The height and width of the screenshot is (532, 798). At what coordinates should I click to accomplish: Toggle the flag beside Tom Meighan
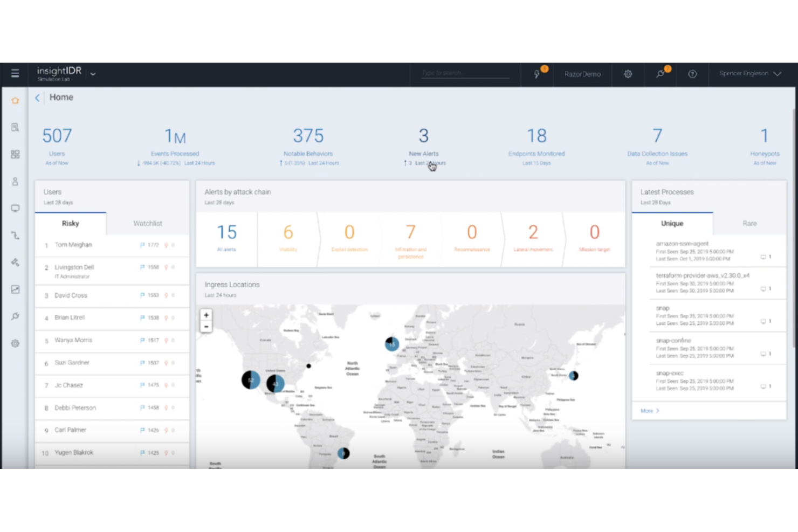[142, 245]
